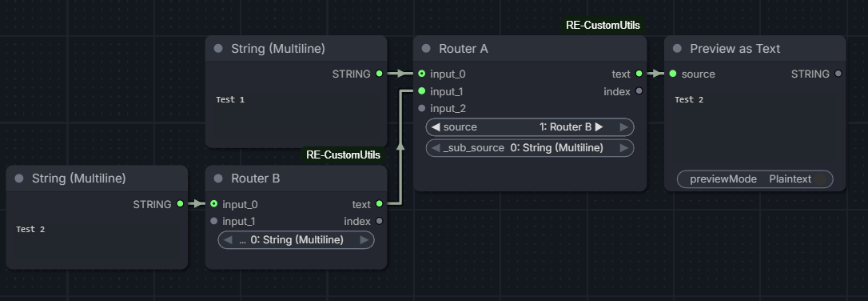Collapse the Router A node using its title dot
The image size is (868, 301).
coord(426,49)
